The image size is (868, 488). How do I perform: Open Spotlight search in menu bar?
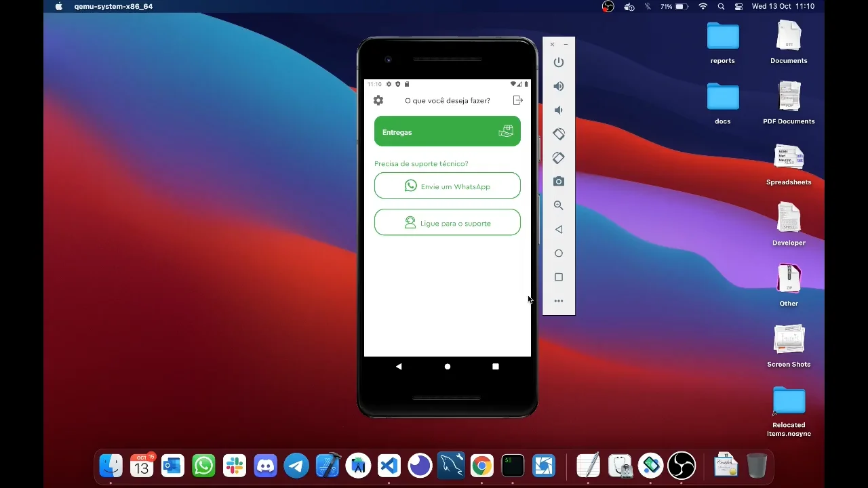click(721, 7)
